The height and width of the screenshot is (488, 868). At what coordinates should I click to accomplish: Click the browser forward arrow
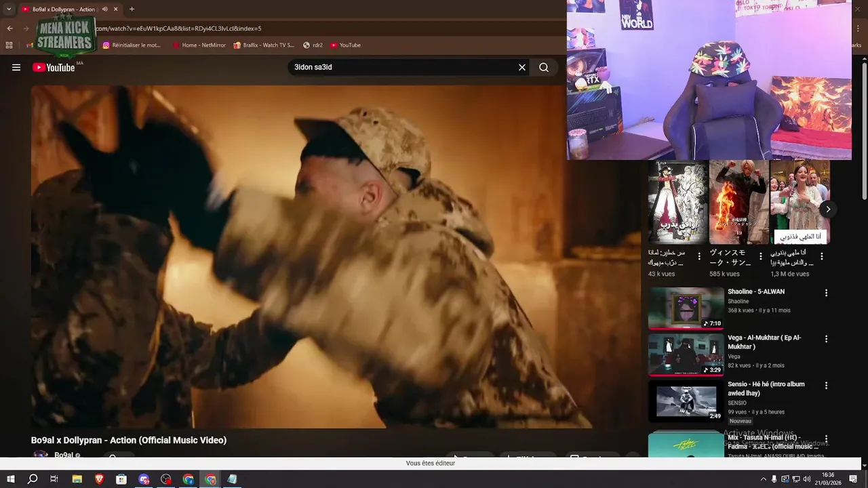click(x=26, y=28)
